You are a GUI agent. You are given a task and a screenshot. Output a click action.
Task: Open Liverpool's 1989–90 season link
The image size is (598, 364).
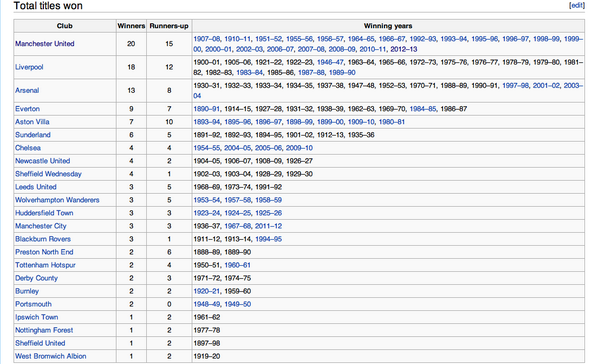[342, 72]
